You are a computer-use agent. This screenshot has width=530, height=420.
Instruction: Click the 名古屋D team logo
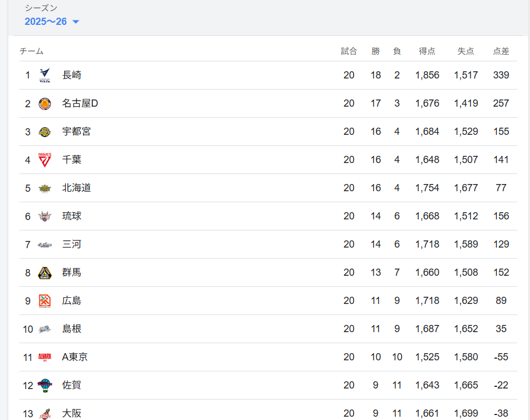[x=45, y=103]
